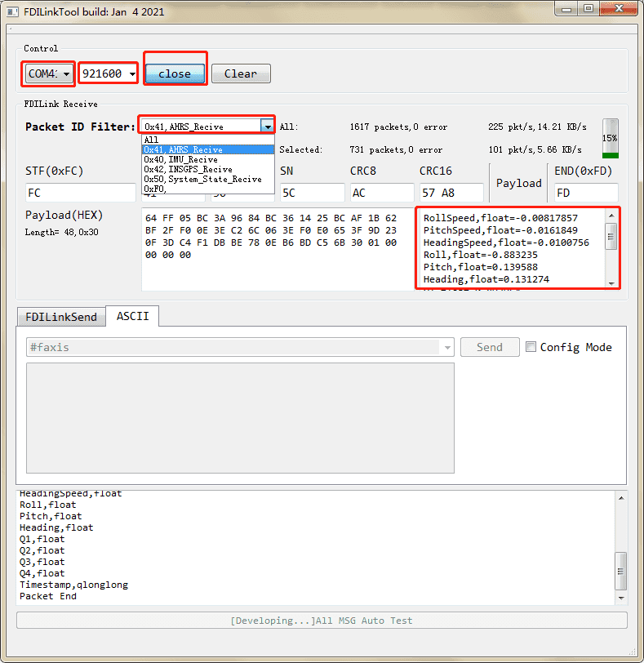Click the bottom log scrollbar thumb
The width and height of the screenshot is (644, 663).
coord(621,571)
